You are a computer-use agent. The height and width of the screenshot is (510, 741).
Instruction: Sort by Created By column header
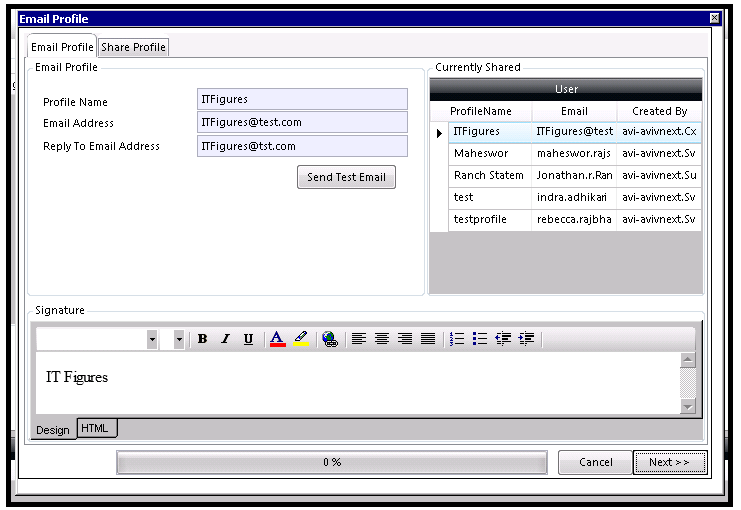coord(659,112)
